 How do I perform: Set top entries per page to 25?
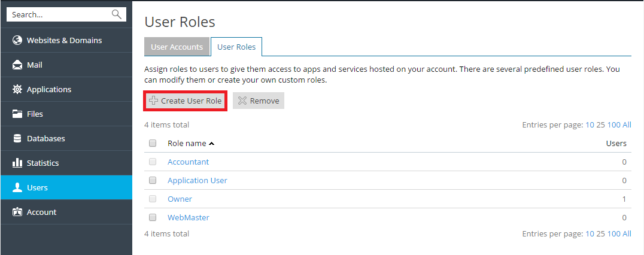[x=600, y=125]
